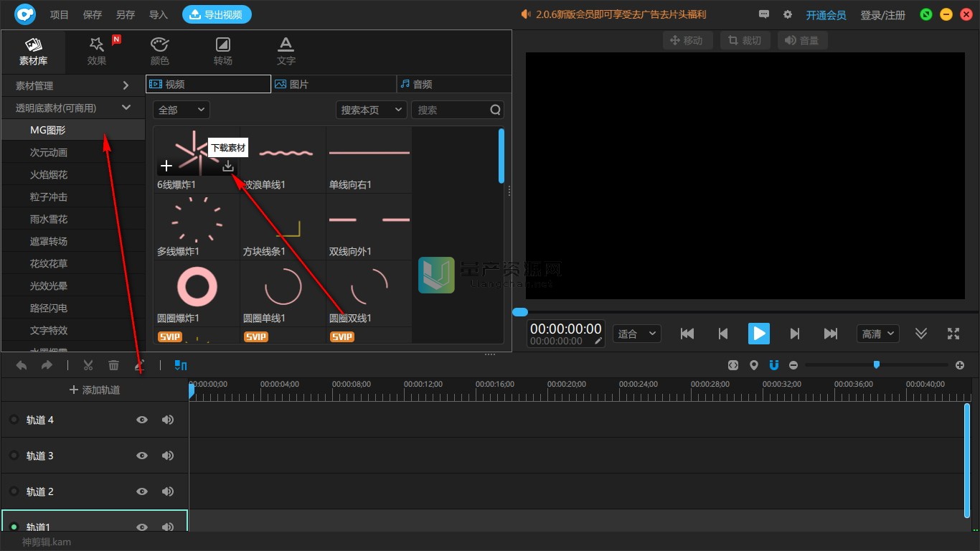This screenshot has height=551, width=980.
Task: Switch to the 效果 effects tab
Action: (x=97, y=52)
